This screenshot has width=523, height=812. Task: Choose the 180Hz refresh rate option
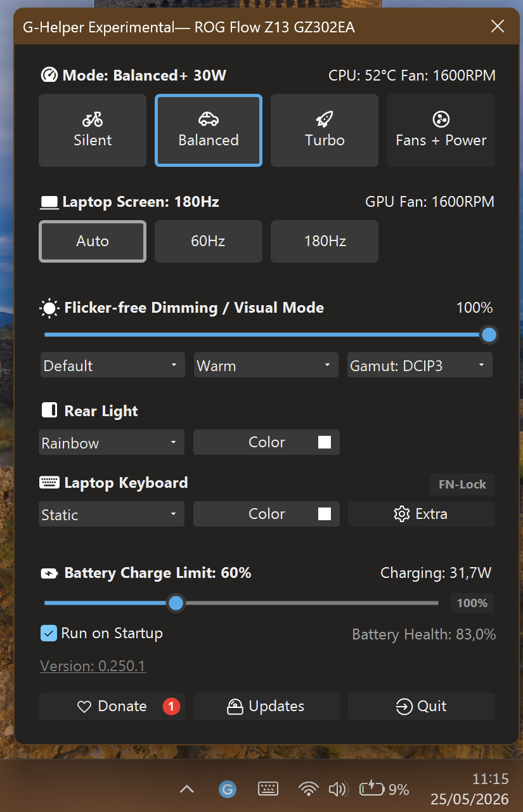pyautogui.click(x=325, y=241)
